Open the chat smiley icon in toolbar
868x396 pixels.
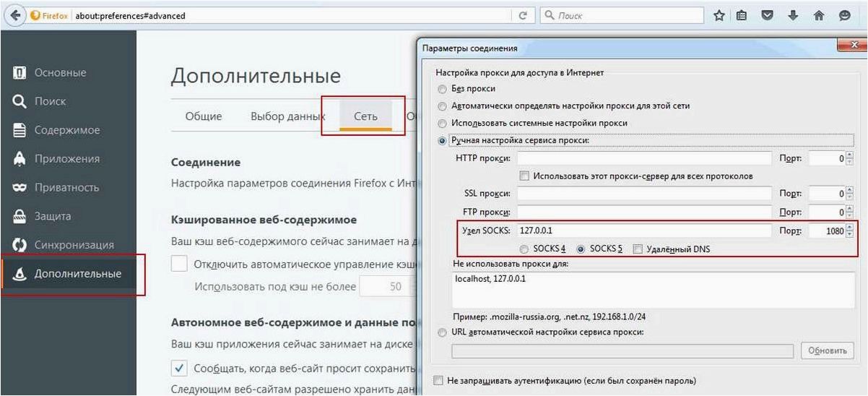click(x=845, y=15)
